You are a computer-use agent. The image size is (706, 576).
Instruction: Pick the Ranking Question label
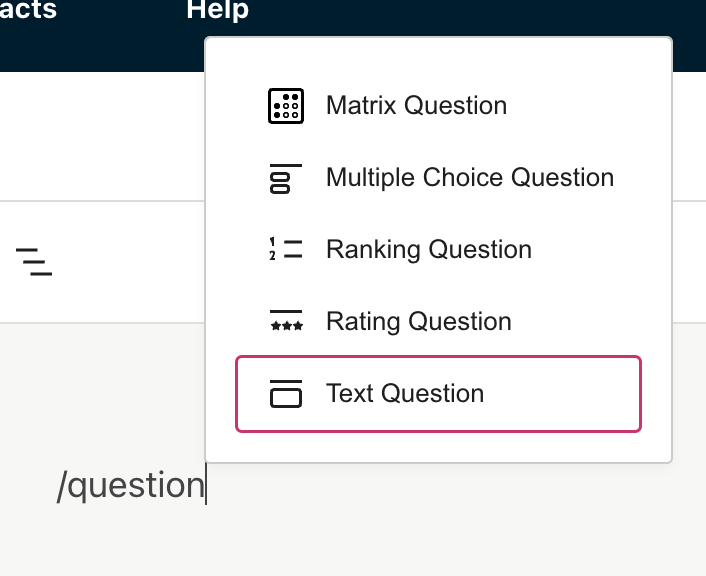(428, 250)
